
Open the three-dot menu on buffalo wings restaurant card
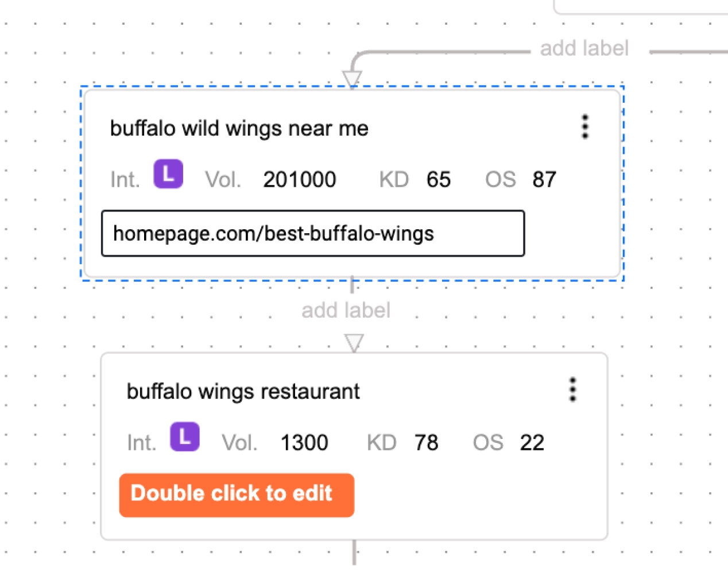click(x=572, y=389)
